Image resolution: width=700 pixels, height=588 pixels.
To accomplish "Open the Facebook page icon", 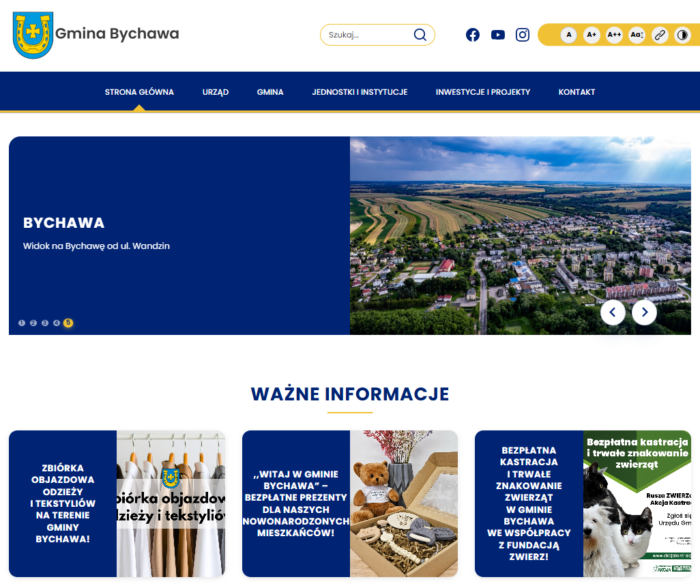I will (x=473, y=35).
